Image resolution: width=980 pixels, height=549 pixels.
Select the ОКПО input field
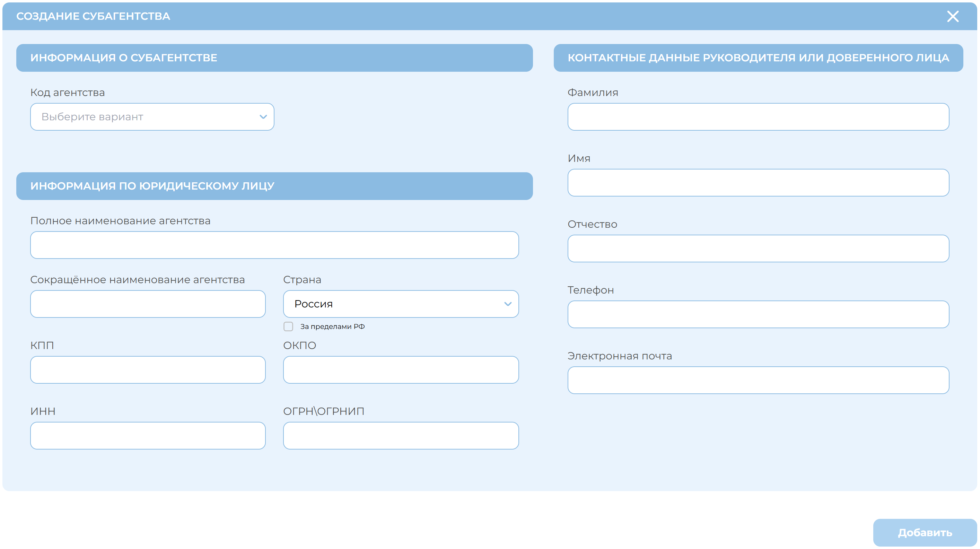click(x=401, y=369)
